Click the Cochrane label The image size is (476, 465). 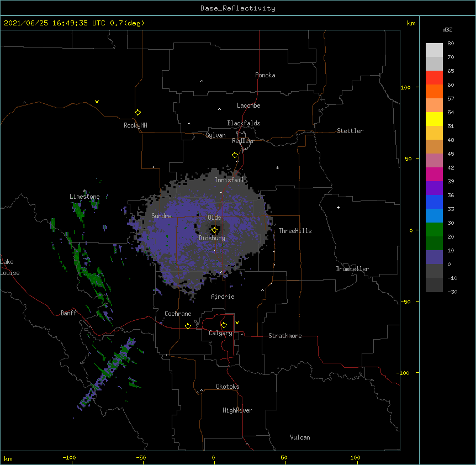178,314
